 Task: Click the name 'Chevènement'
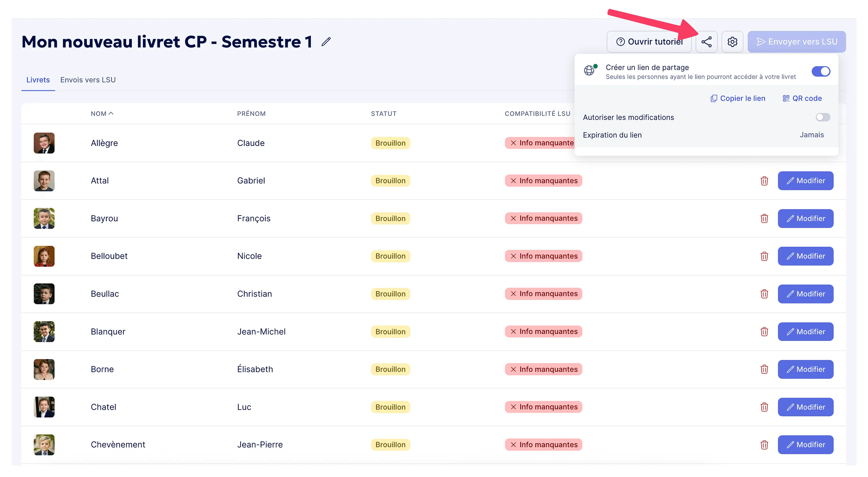coord(118,445)
